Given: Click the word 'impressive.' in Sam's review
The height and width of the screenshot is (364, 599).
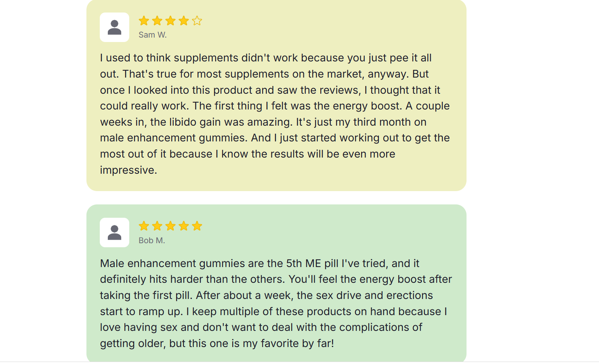Looking at the screenshot, I should 128,170.
